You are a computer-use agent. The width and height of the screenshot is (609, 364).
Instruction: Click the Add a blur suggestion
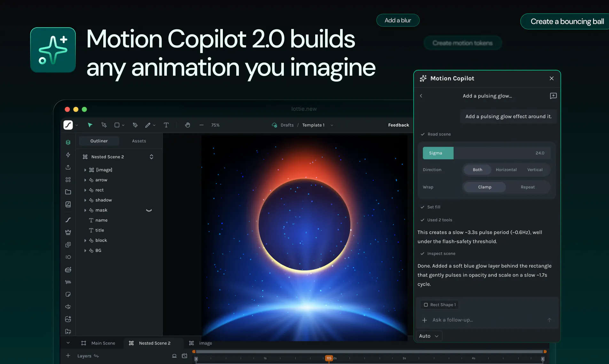pyautogui.click(x=398, y=20)
